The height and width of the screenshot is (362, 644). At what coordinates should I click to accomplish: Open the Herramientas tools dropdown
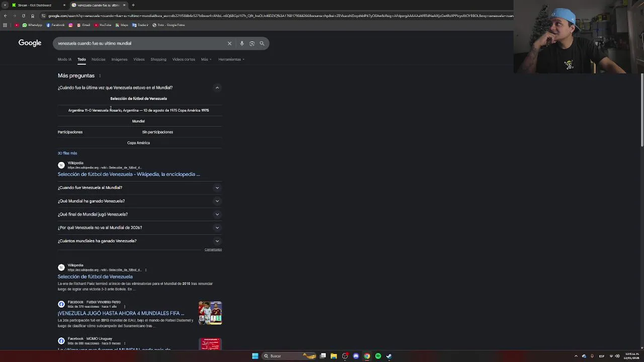click(231, 59)
